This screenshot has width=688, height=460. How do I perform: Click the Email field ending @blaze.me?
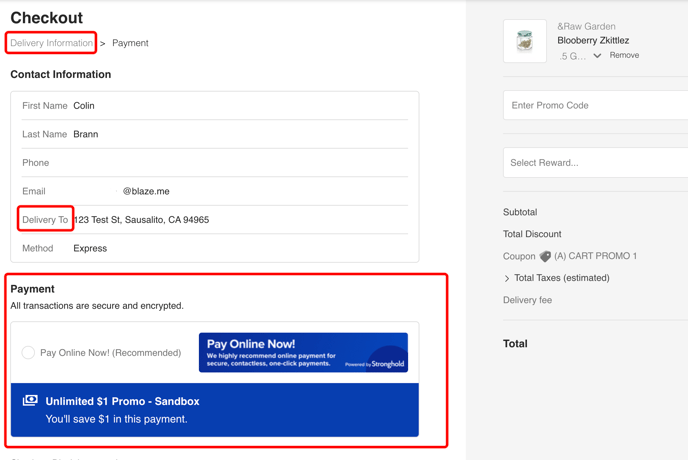point(215,191)
